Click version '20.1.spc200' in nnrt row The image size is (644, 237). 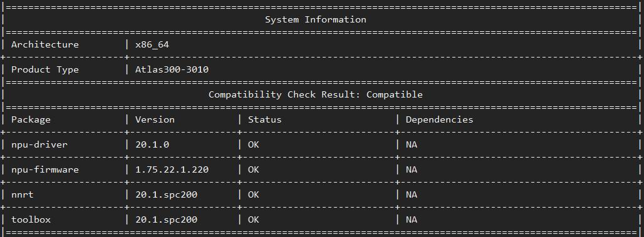(166, 194)
